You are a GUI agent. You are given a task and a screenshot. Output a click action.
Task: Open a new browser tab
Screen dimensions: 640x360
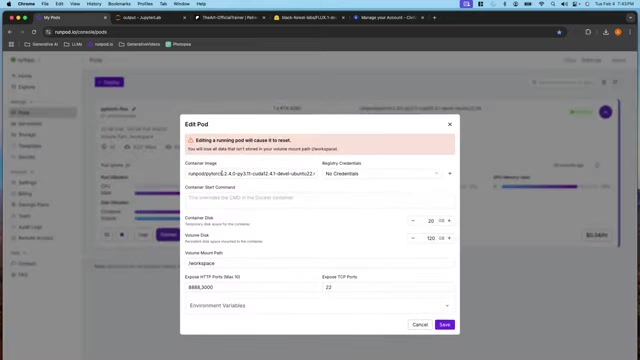434,18
